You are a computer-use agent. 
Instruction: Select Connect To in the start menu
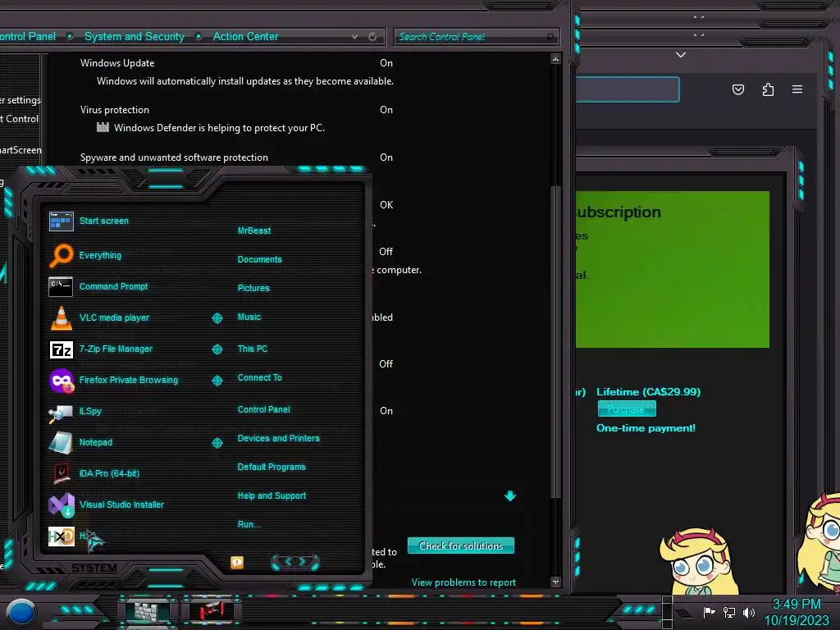(x=259, y=377)
